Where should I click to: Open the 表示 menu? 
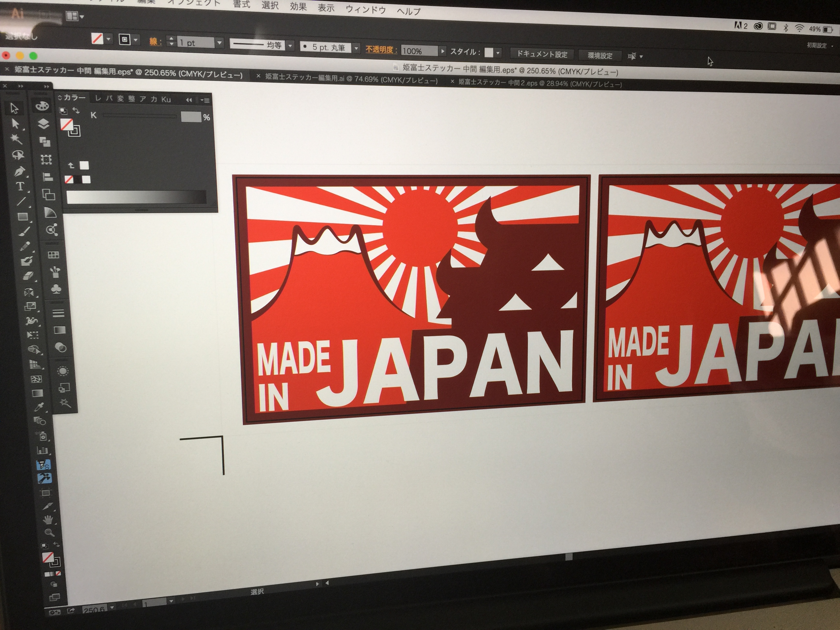326,8
